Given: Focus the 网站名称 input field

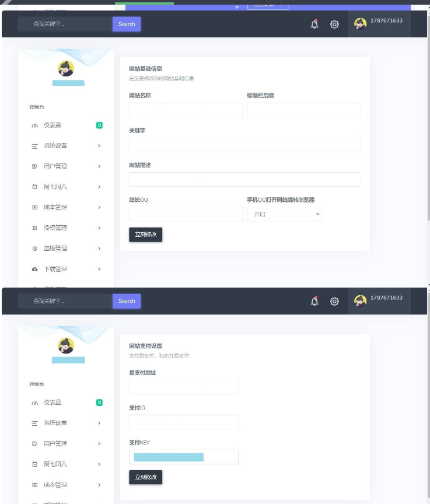Looking at the screenshot, I should tap(186, 110).
